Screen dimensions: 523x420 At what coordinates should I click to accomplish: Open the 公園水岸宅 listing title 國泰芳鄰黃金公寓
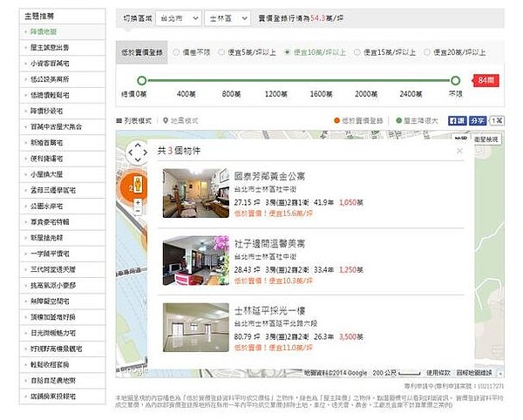point(269,176)
